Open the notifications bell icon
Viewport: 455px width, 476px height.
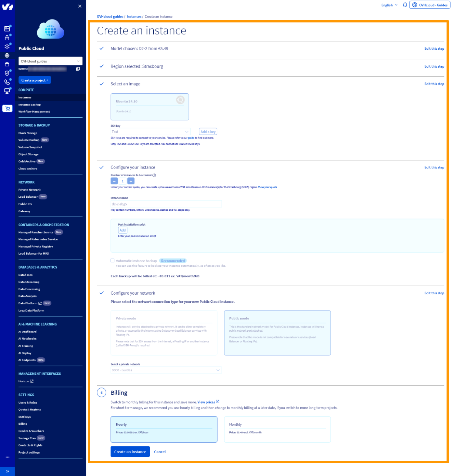[x=405, y=5]
